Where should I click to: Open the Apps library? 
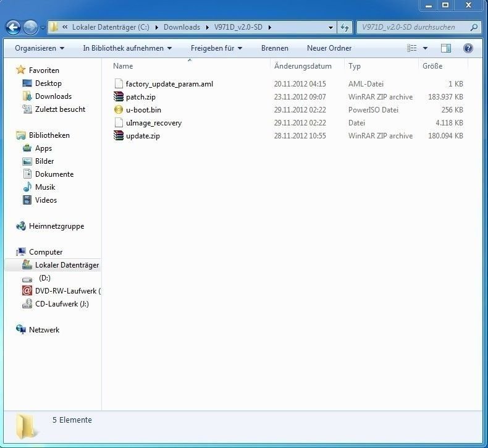pos(43,148)
